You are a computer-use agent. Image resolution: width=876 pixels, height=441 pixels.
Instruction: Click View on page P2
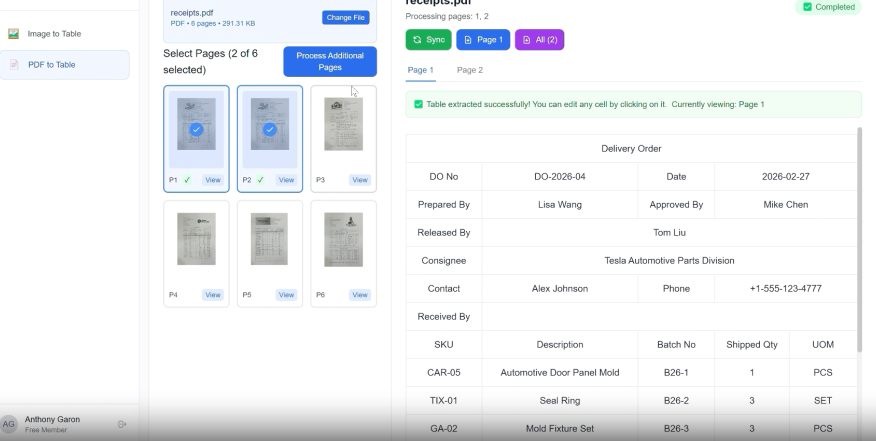click(x=286, y=180)
